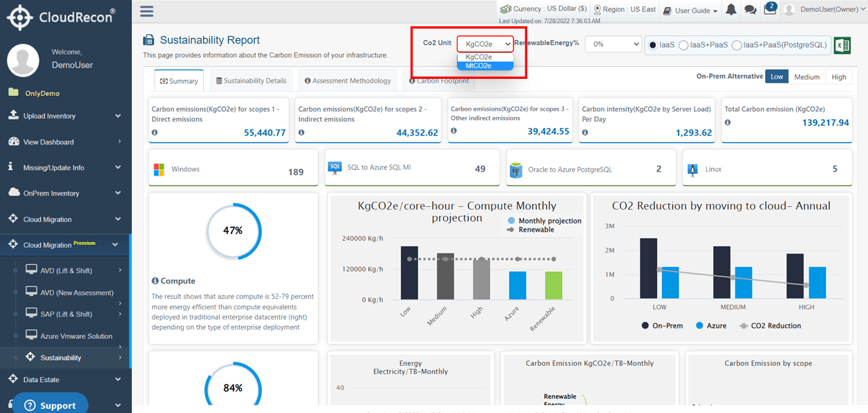Image resolution: width=868 pixels, height=413 pixels.
Task: Click the DemoUser avatar in sidebar
Action: point(23,60)
